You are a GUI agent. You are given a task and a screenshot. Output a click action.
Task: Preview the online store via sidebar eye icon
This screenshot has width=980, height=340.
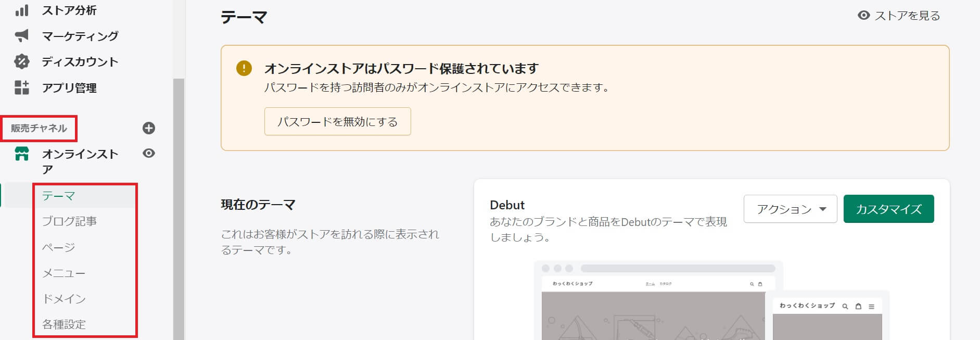point(149,153)
